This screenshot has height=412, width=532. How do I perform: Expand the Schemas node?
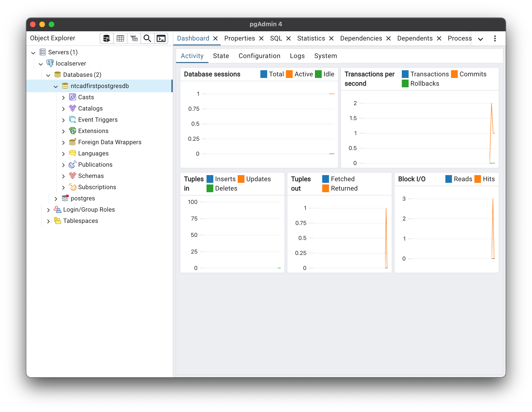63,176
